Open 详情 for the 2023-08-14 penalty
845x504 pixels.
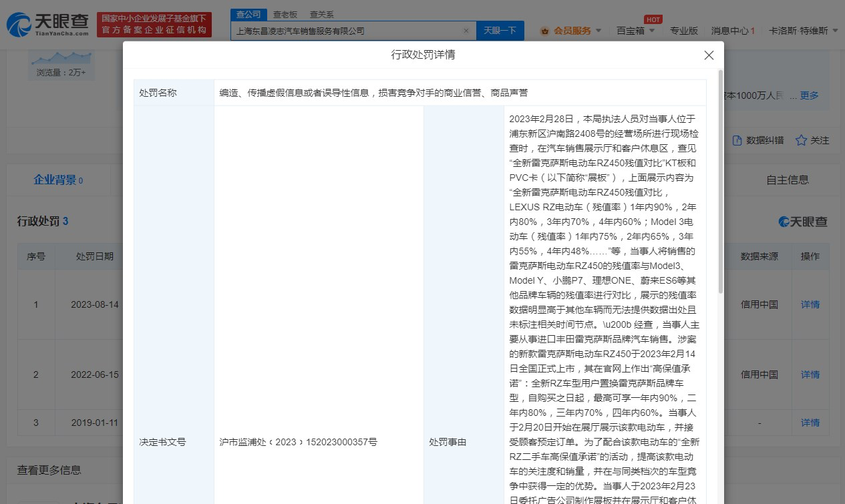[810, 304]
